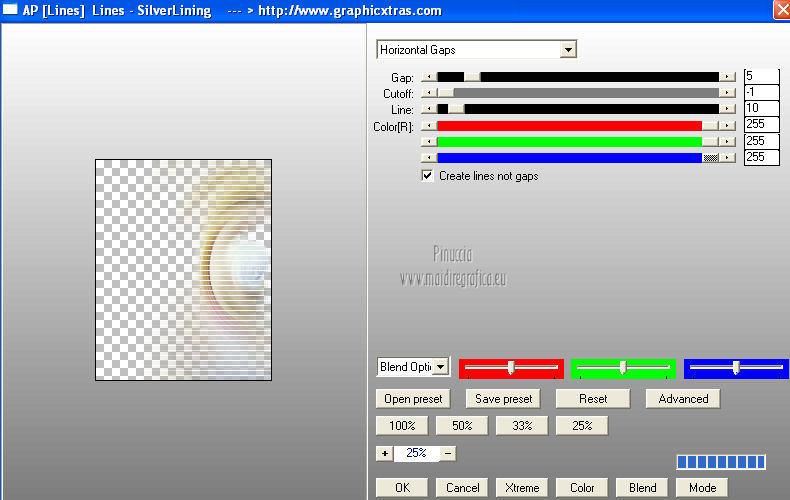This screenshot has height=500, width=790.
Task: Increase Gap with right arrow
Action: 727,77
